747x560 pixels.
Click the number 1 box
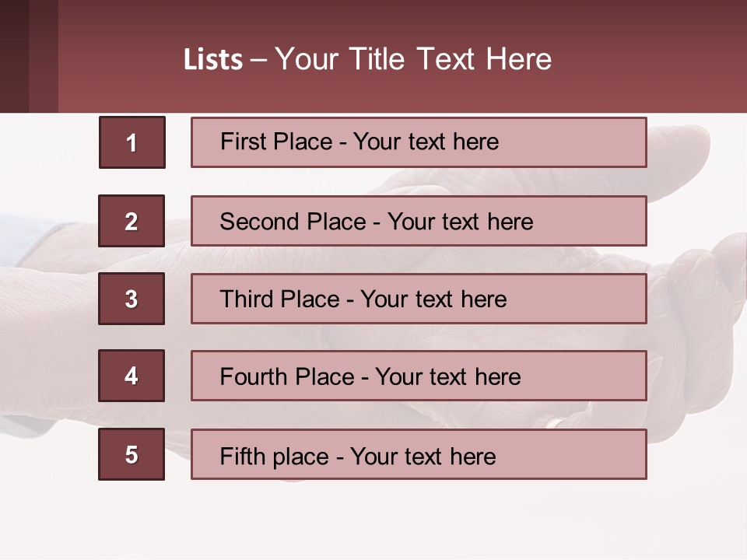tap(132, 142)
